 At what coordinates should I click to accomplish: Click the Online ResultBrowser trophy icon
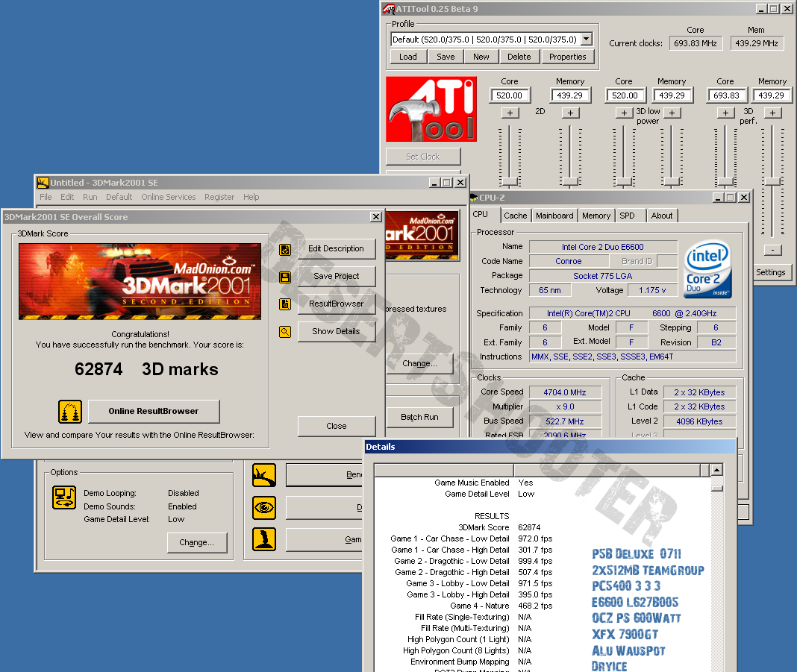pyautogui.click(x=70, y=412)
